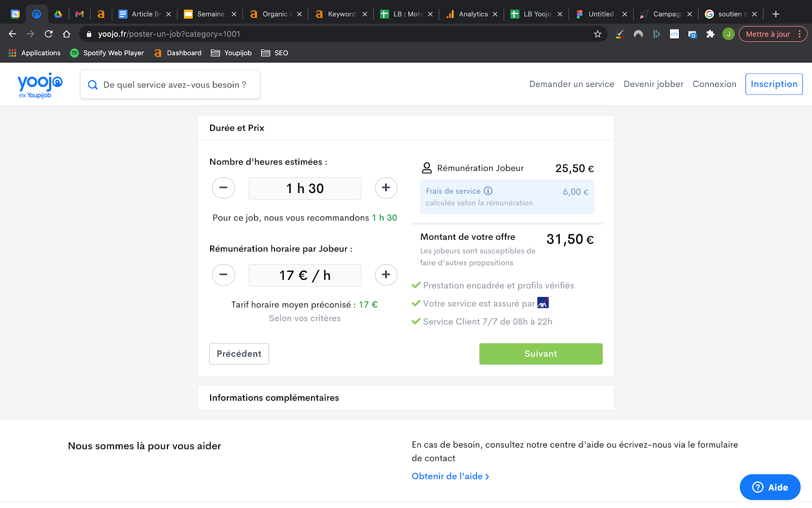This screenshot has height=508, width=812.
Task: Open the Chrome profile avatar J
Action: (x=728, y=34)
